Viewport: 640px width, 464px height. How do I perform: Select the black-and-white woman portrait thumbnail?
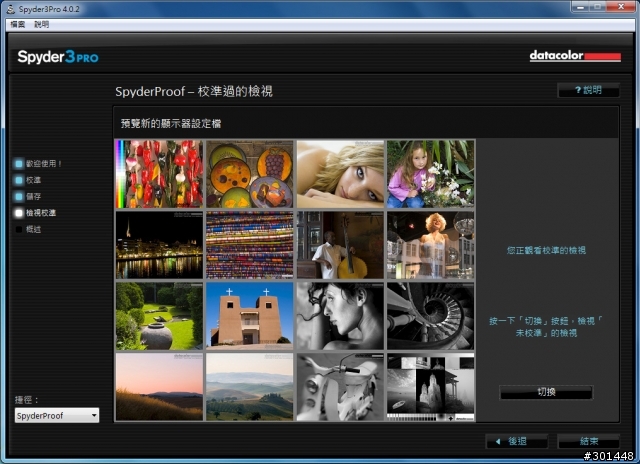point(340,316)
